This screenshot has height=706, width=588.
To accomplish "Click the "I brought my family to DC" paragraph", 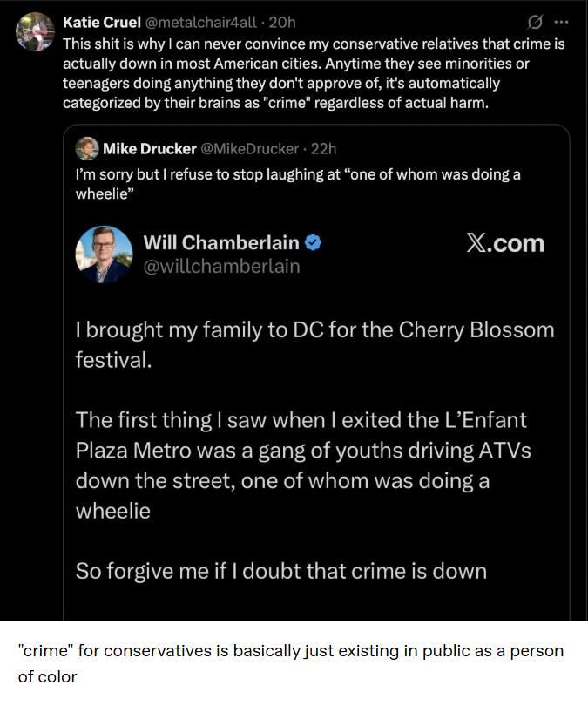I will click(x=314, y=344).
